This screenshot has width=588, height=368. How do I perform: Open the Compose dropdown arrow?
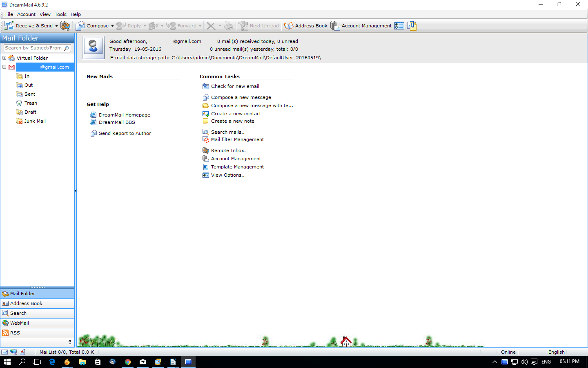pos(112,26)
